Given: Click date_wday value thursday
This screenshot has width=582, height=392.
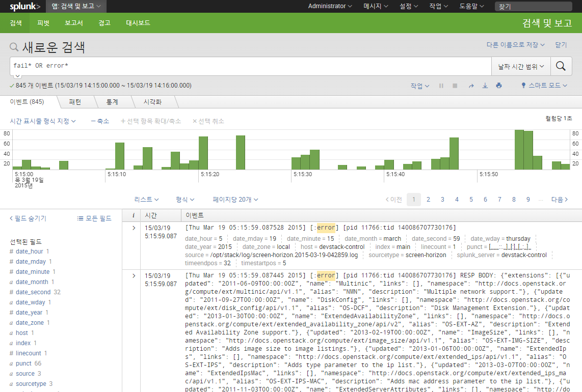Looking at the screenshot, I should [518, 239].
